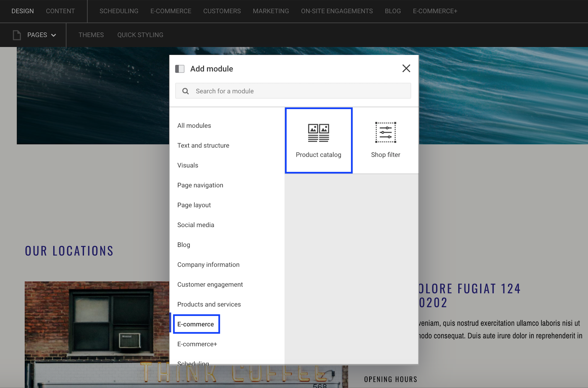This screenshot has height=388, width=588.
Task: Click the search magnifier icon
Action: tap(185, 91)
